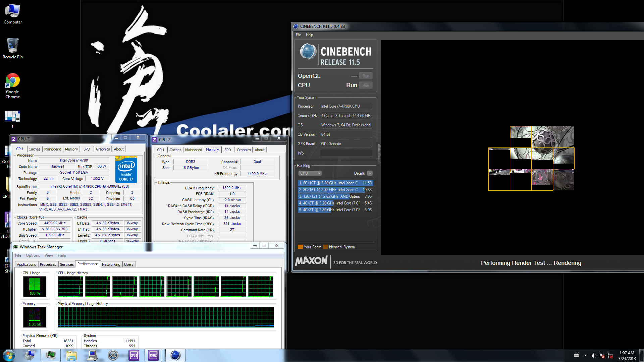Open Graphics tab in right CPU-Z window
The height and width of the screenshot is (362, 644).
[x=244, y=150]
